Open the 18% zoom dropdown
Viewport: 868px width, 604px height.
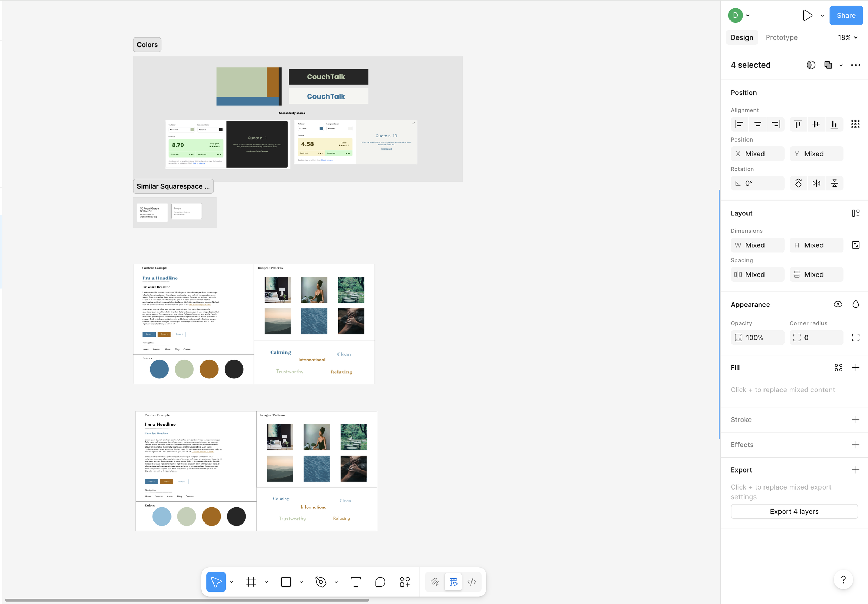(848, 37)
